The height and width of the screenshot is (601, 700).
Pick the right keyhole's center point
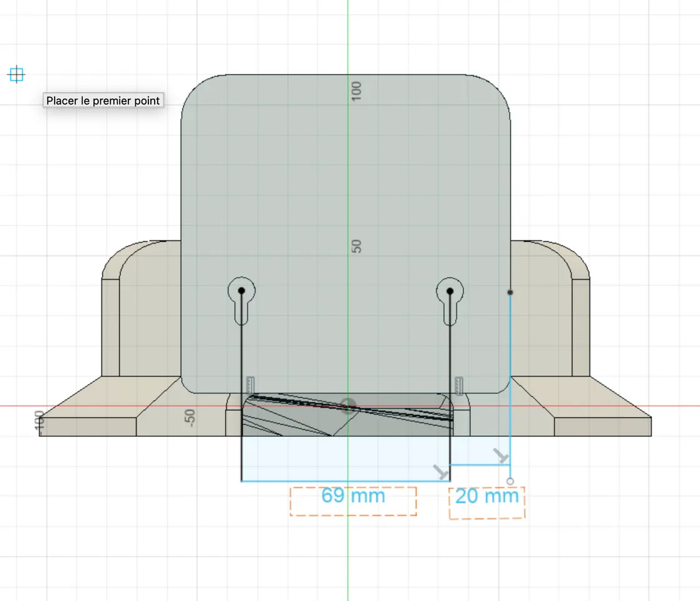coord(450,291)
